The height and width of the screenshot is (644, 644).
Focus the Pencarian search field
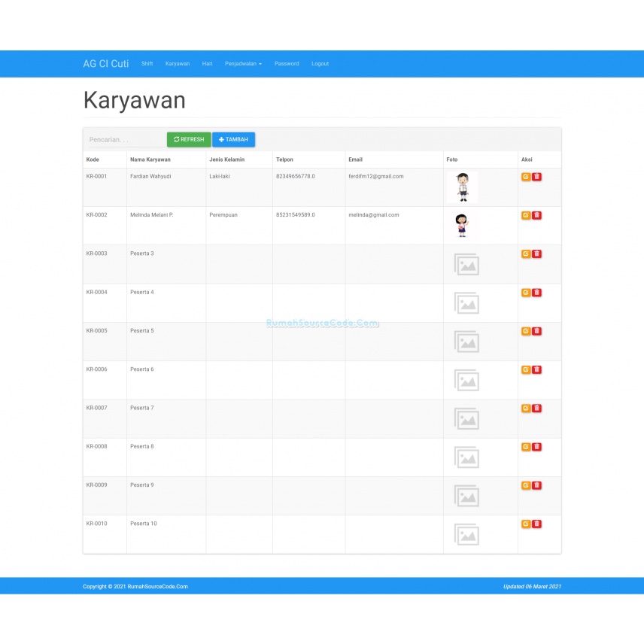click(x=124, y=140)
